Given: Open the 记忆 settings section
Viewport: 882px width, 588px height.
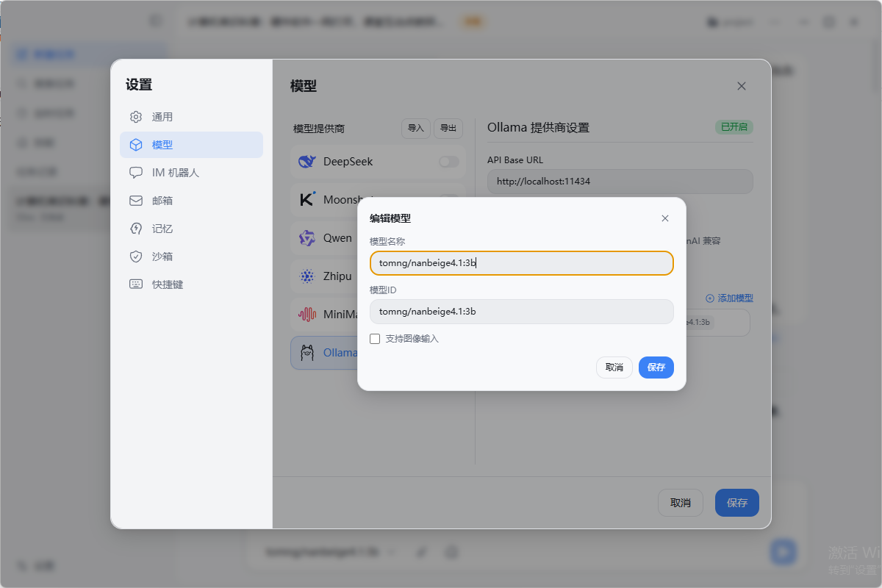Looking at the screenshot, I should [191, 229].
